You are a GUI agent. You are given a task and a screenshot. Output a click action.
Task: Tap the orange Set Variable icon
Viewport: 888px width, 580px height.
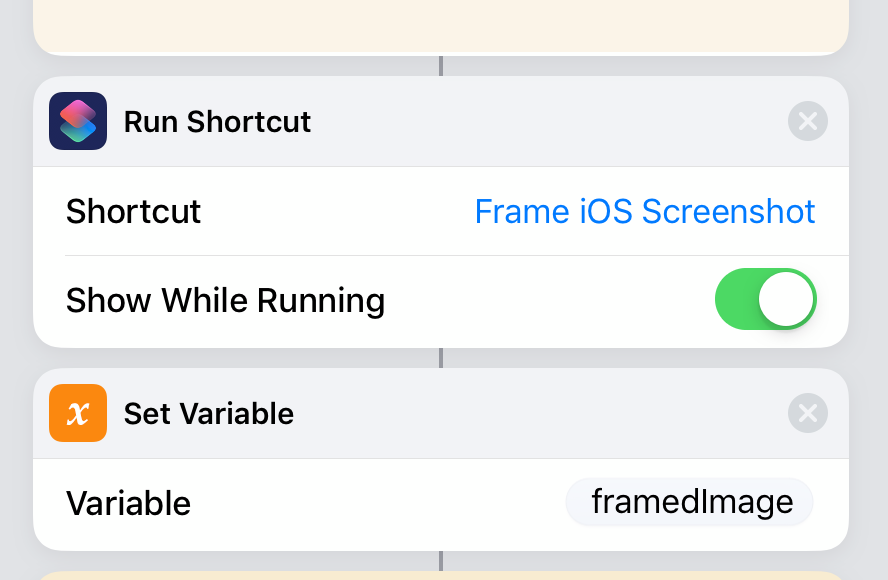click(x=78, y=413)
